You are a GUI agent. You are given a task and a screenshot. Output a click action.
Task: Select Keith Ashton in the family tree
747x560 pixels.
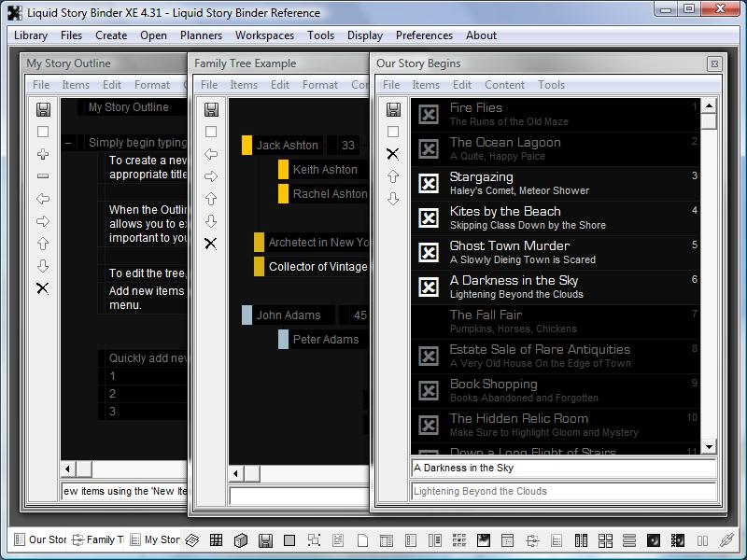pyautogui.click(x=325, y=170)
